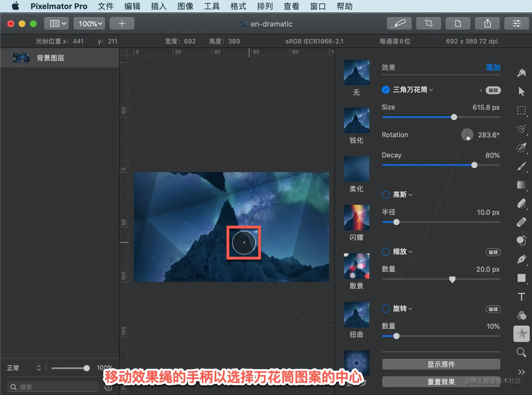Click the 重置效果 button
This screenshot has height=395, width=532.
[x=441, y=382]
